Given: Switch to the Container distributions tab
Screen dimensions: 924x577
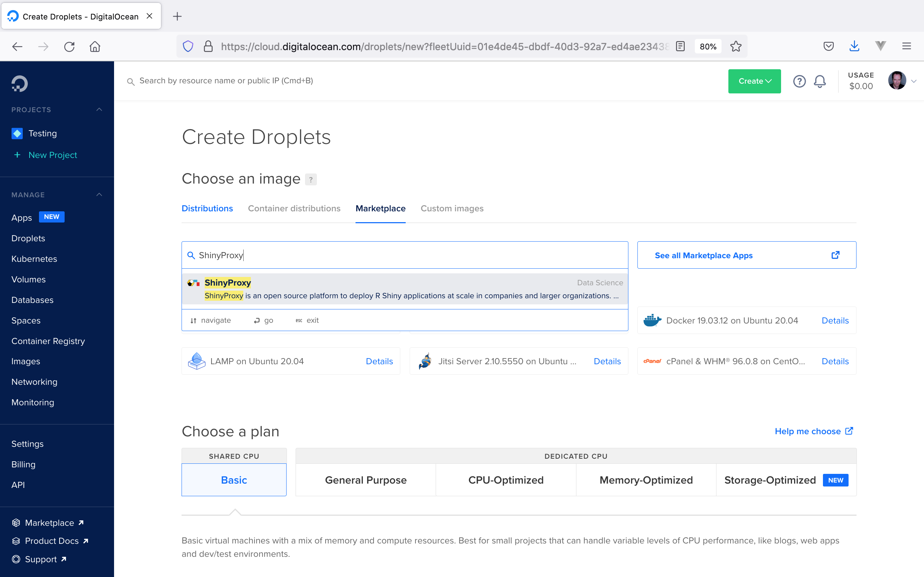Looking at the screenshot, I should coord(294,208).
